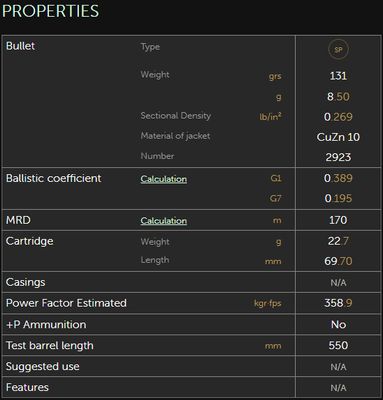Select the cartridge weight value 22.7
The width and height of the screenshot is (383, 400).
[338, 241]
